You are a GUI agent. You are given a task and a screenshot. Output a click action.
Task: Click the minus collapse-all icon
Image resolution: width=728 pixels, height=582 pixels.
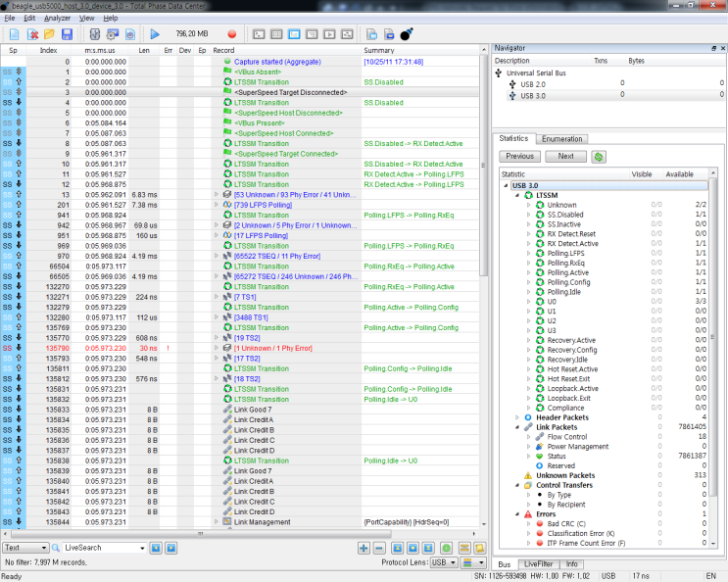coord(379,548)
